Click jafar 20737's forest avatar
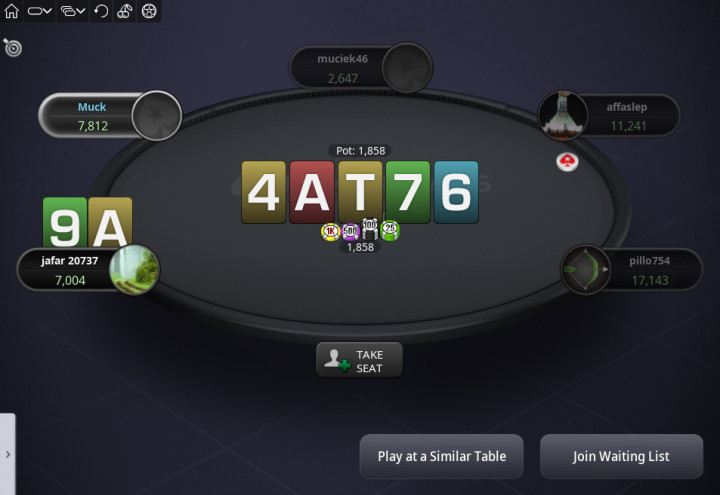The width and height of the screenshot is (720, 495). (x=134, y=270)
